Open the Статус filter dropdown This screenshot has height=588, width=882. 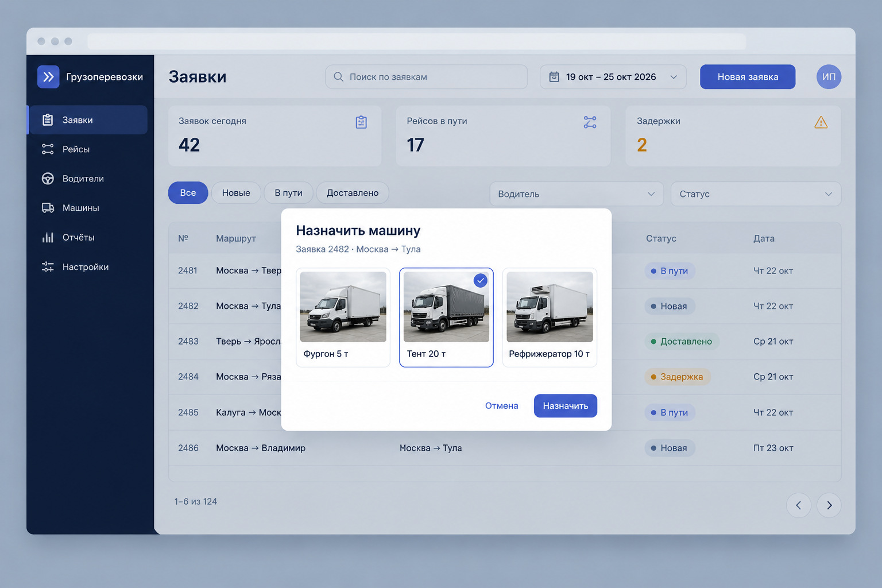[756, 194]
